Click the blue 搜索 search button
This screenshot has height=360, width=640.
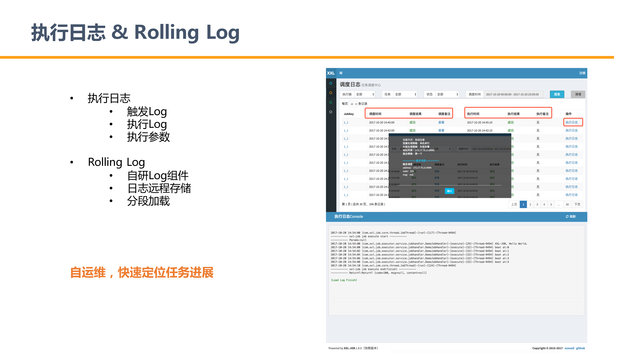[x=557, y=94]
